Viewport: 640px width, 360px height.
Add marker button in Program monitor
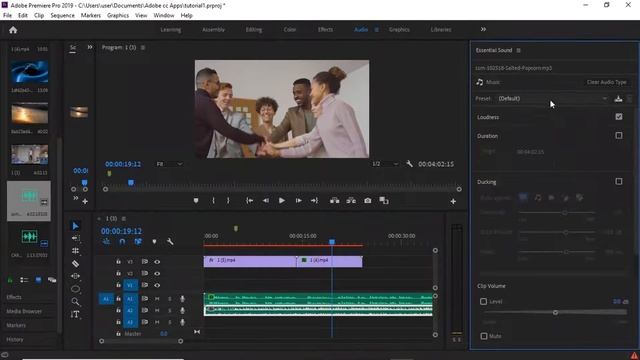tap(196, 200)
